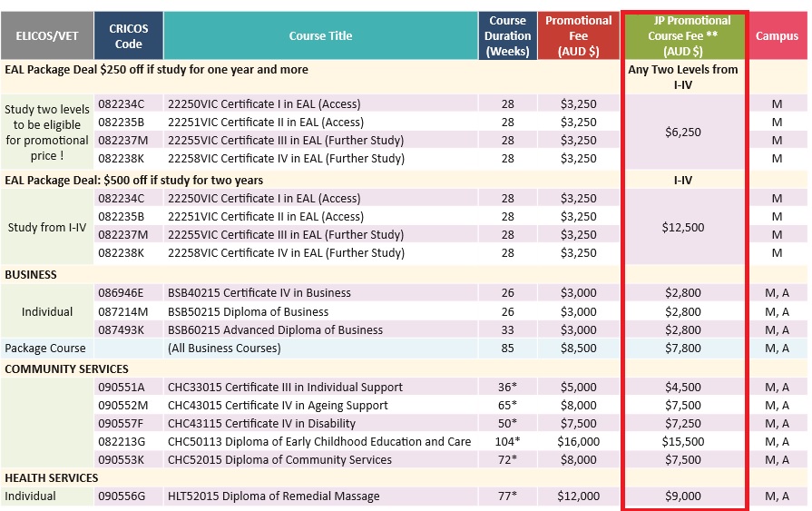812x511 pixels.
Task: Click the 72* weeks duration cell
Action: pos(507,459)
